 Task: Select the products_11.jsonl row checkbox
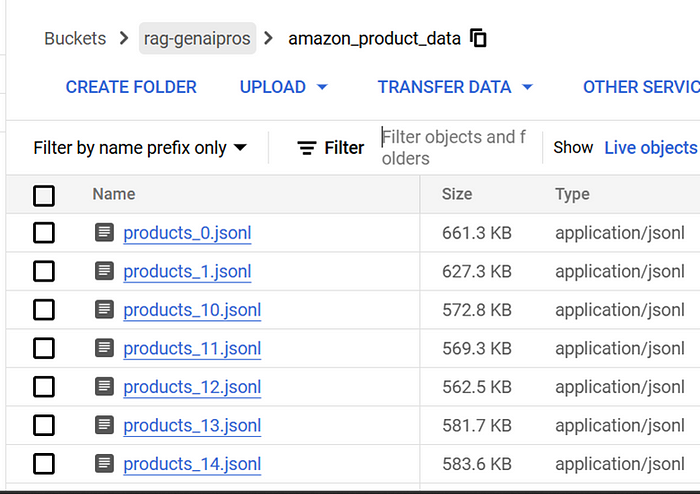[44, 348]
